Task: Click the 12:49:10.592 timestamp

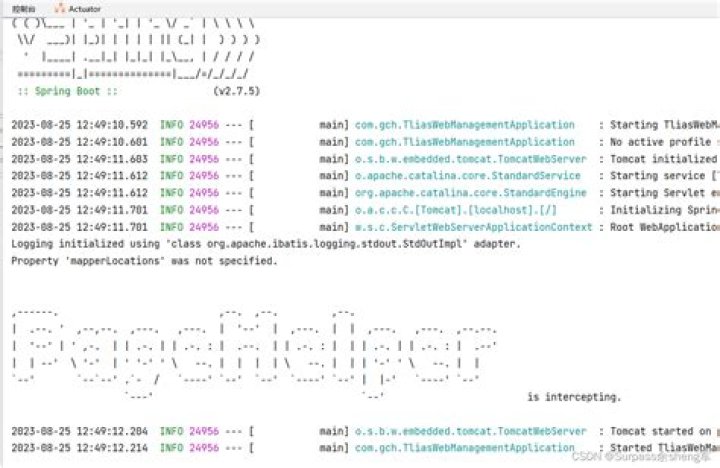Action: coord(112,125)
